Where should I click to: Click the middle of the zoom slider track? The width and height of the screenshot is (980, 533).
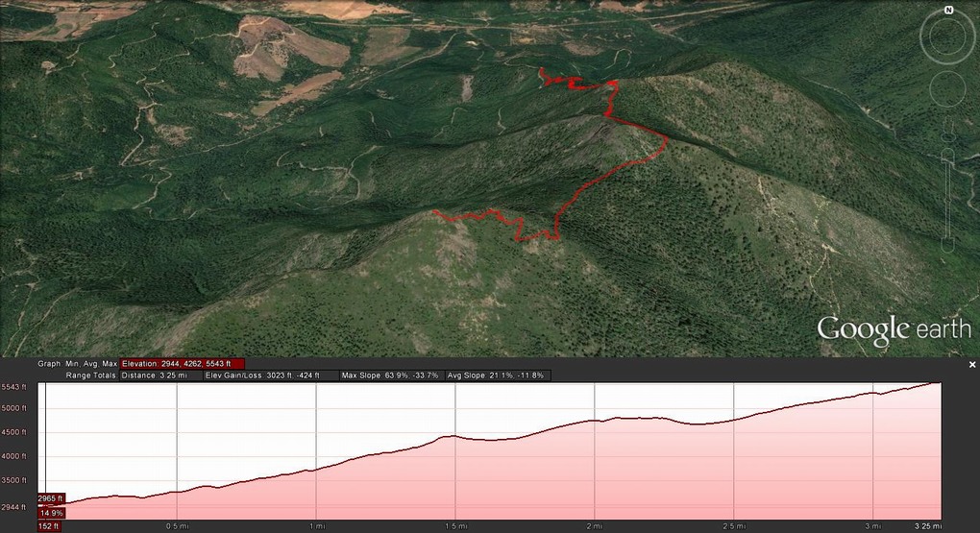click(x=948, y=200)
